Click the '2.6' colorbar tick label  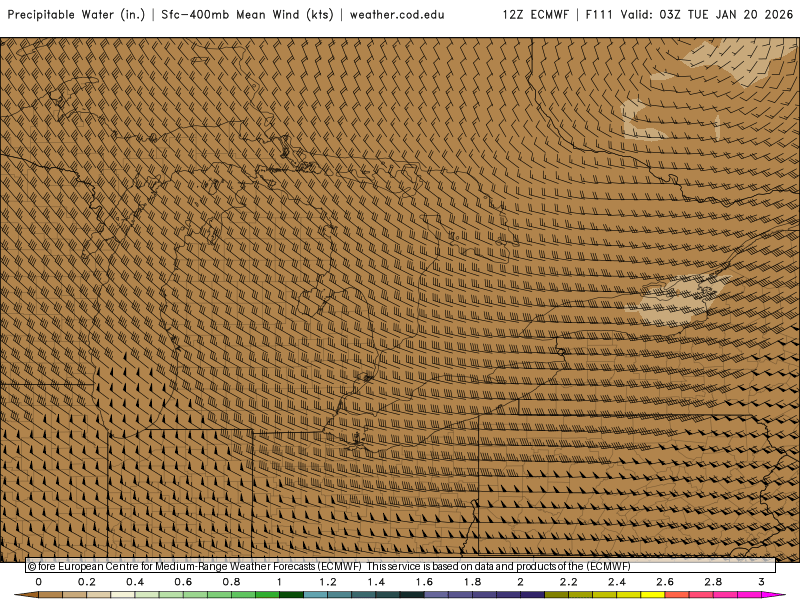[665, 582]
